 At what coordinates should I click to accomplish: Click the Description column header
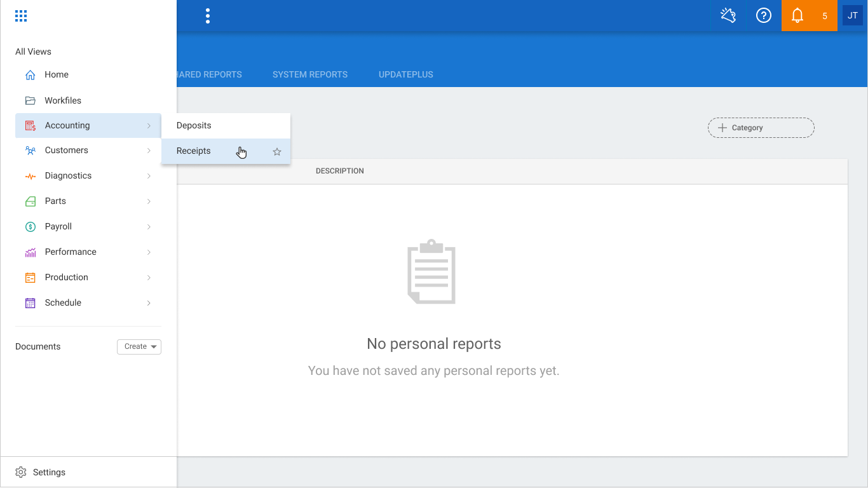(x=340, y=171)
